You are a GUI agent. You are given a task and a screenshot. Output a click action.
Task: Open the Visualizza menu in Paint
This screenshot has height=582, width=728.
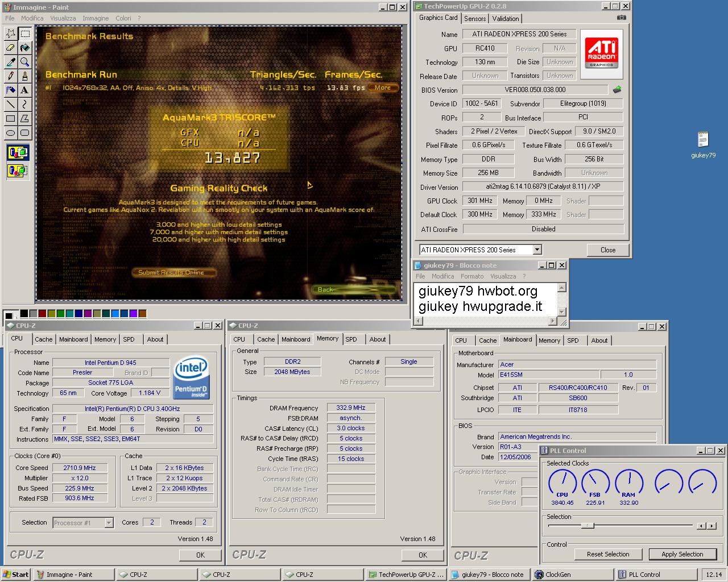click(63, 18)
